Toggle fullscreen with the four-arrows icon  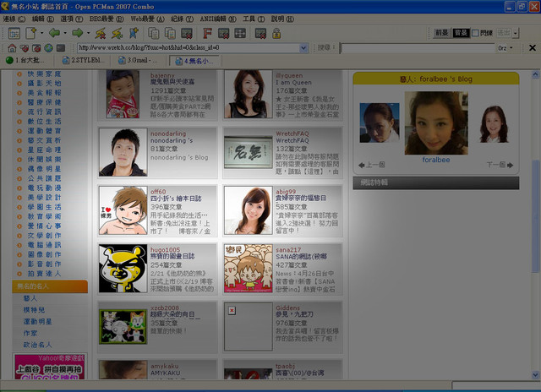point(240,34)
